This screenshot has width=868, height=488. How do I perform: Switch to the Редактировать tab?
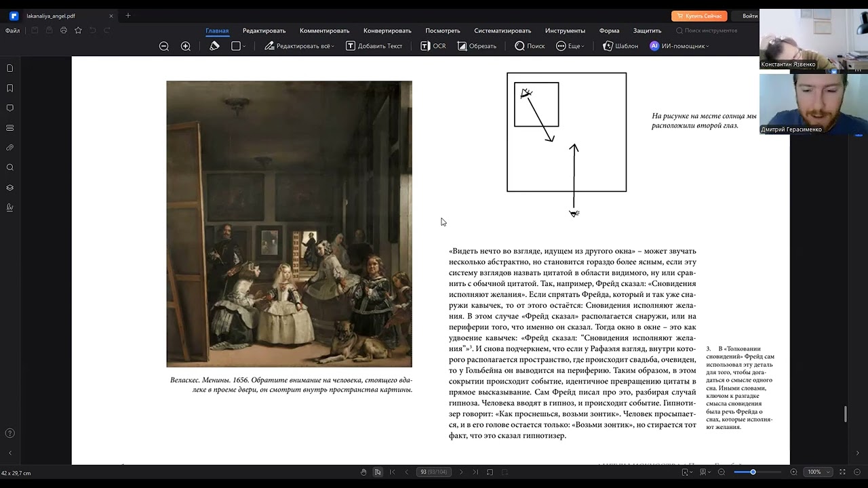[264, 30]
